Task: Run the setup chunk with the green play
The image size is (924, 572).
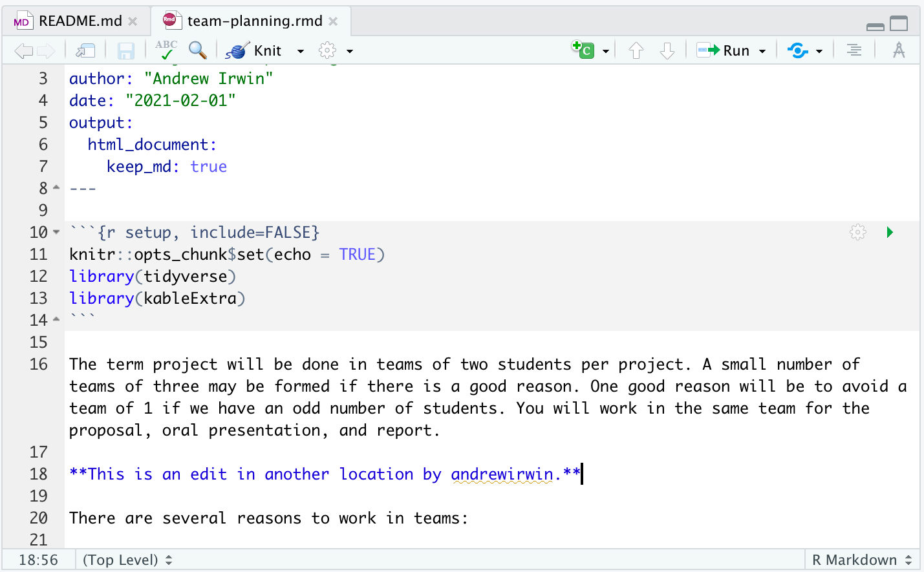Action: coord(890,231)
